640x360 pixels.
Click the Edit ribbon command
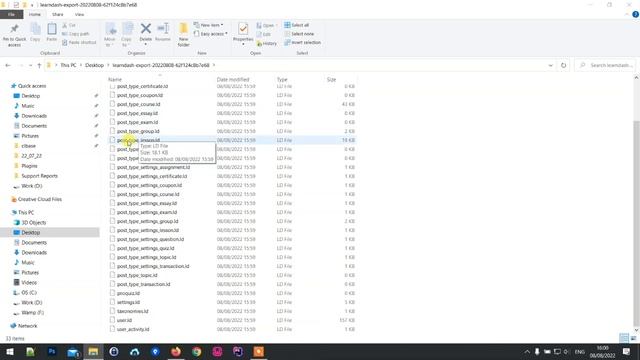264,34
